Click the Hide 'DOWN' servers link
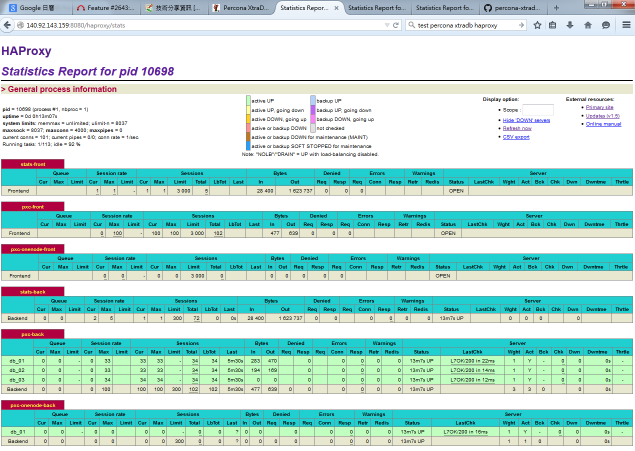This screenshot has width=635, height=451. click(526, 120)
